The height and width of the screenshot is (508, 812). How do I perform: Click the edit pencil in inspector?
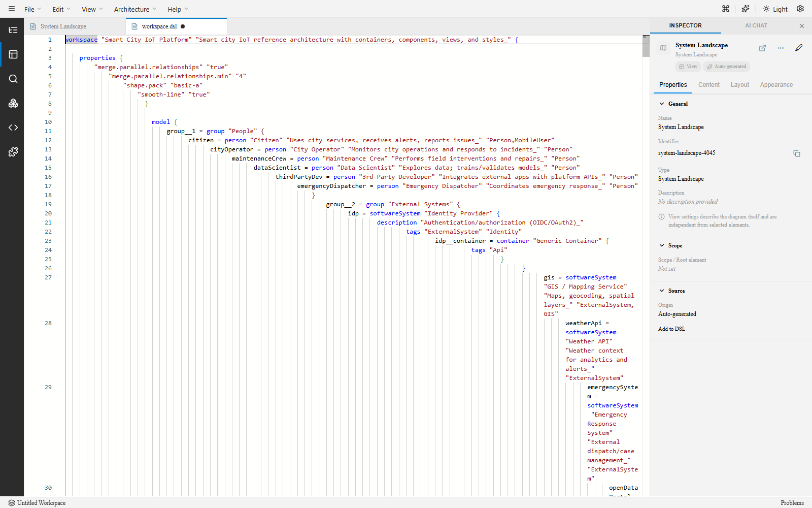(799, 48)
